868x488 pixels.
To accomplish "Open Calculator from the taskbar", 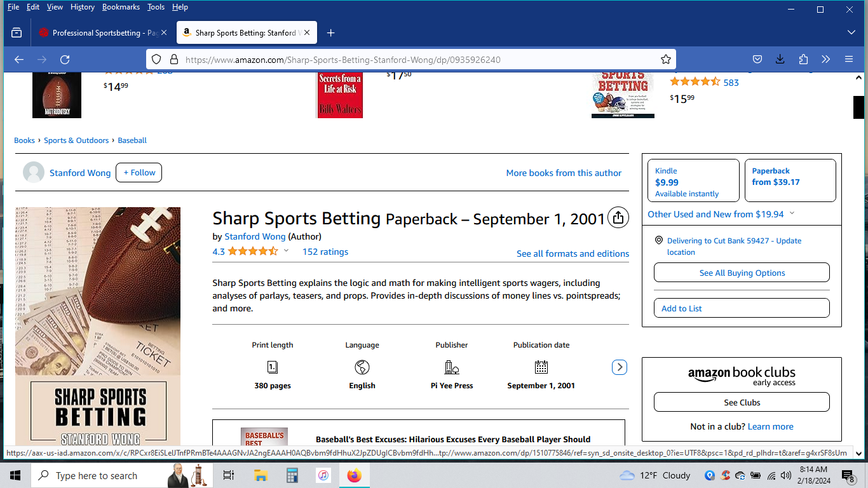I will [x=292, y=475].
